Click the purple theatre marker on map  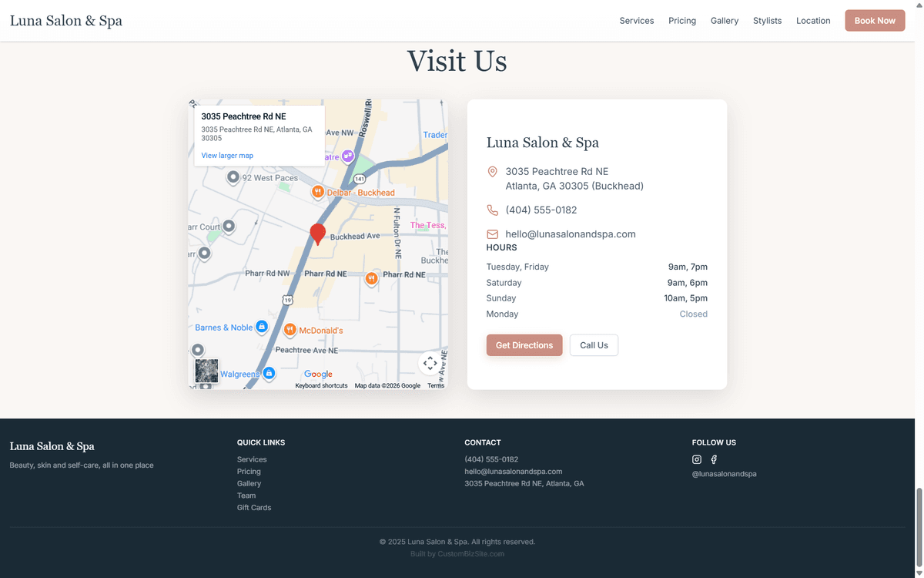(x=348, y=156)
